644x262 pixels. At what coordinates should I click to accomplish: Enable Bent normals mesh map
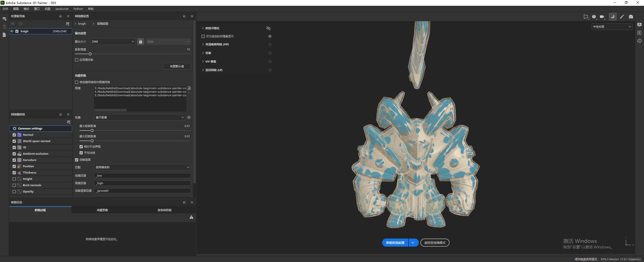pos(14,185)
